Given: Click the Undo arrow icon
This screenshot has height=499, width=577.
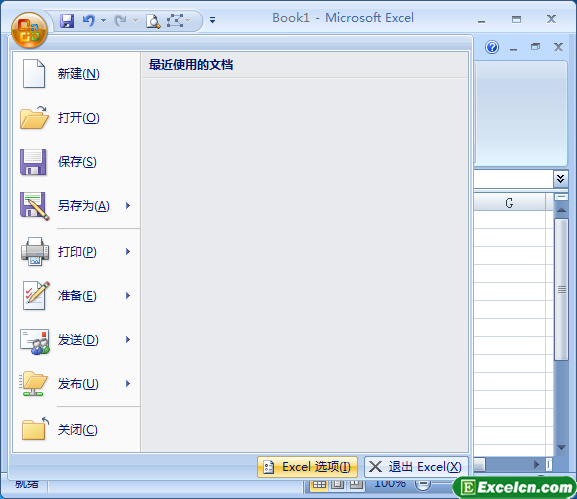Looking at the screenshot, I should [x=88, y=21].
